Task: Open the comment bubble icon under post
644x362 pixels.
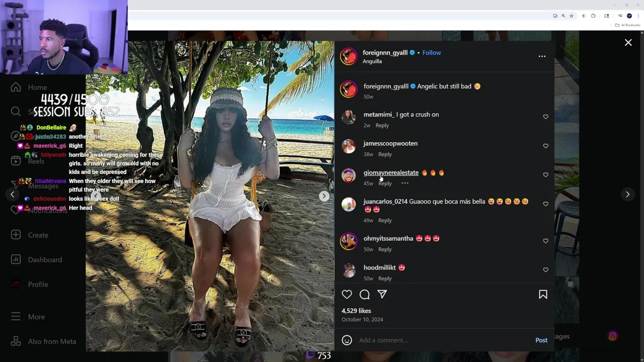Action: (x=365, y=295)
